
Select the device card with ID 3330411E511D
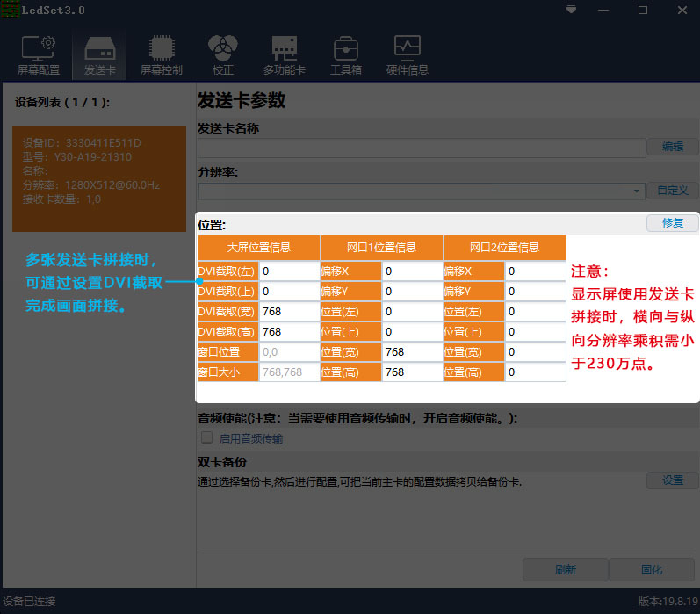99,179
